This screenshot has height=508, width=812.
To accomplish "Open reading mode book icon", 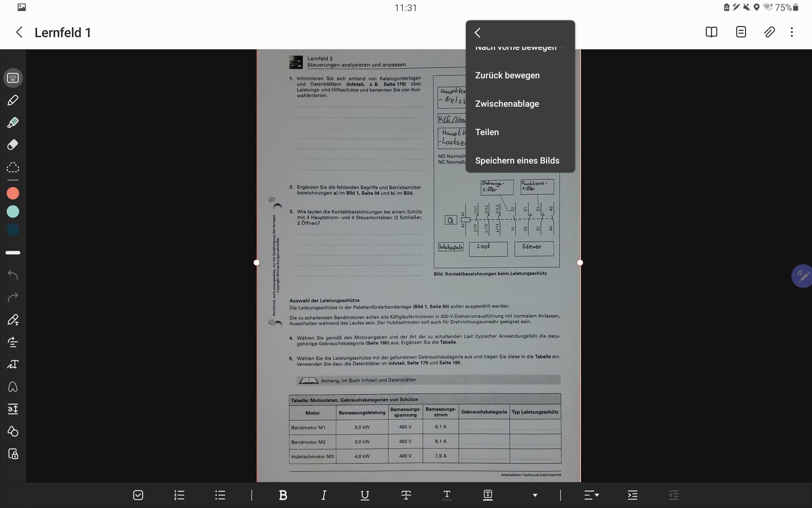I will pos(711,32).
